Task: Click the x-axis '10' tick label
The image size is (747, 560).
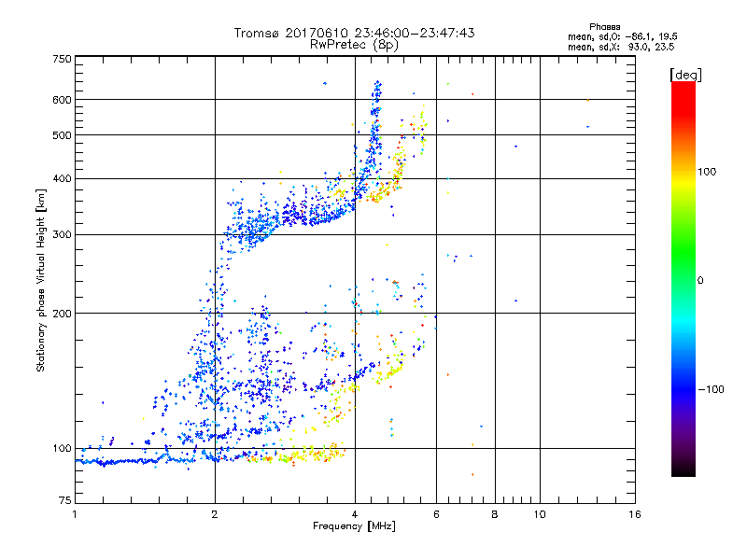Action: [x=540, y=514]
